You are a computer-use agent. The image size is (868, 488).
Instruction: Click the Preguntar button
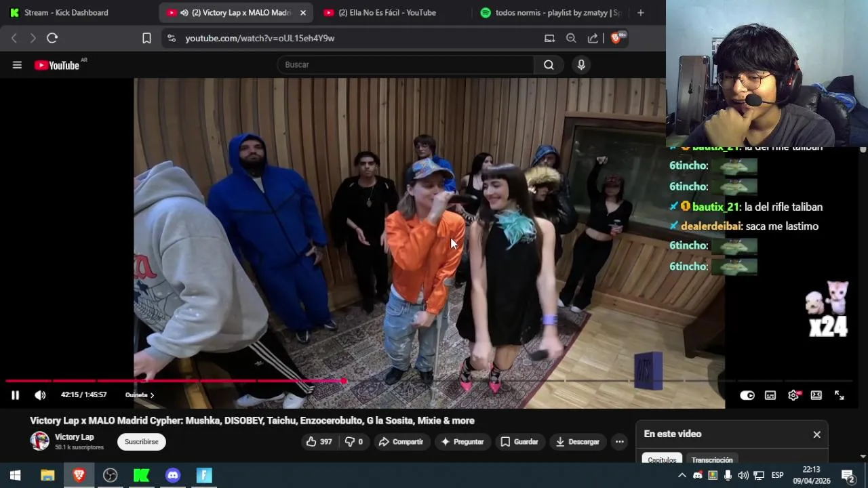(x=462, y=442)
